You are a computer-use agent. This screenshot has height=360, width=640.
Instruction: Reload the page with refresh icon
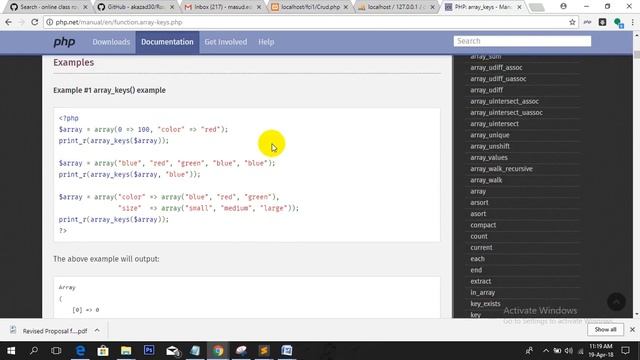click(35, 22)
